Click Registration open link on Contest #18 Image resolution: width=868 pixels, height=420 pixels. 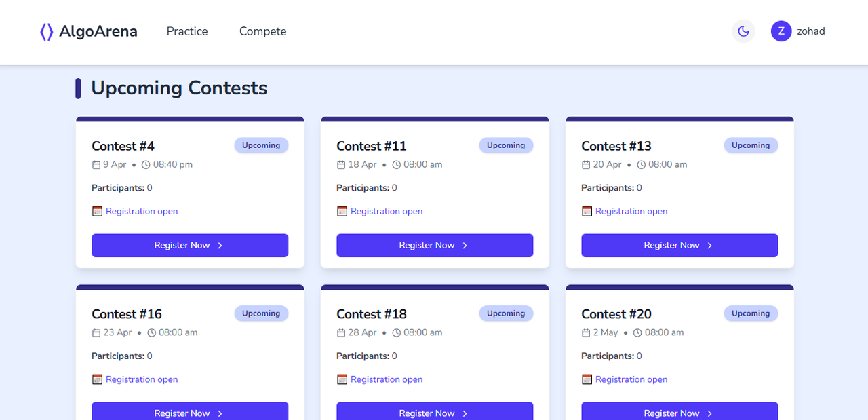pos(387,380)
